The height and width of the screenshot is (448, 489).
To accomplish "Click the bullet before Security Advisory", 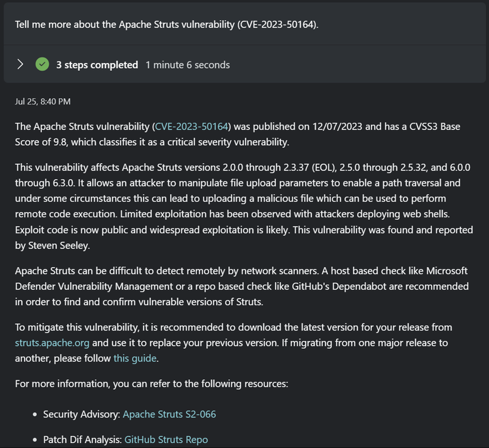I will [35, 414].
